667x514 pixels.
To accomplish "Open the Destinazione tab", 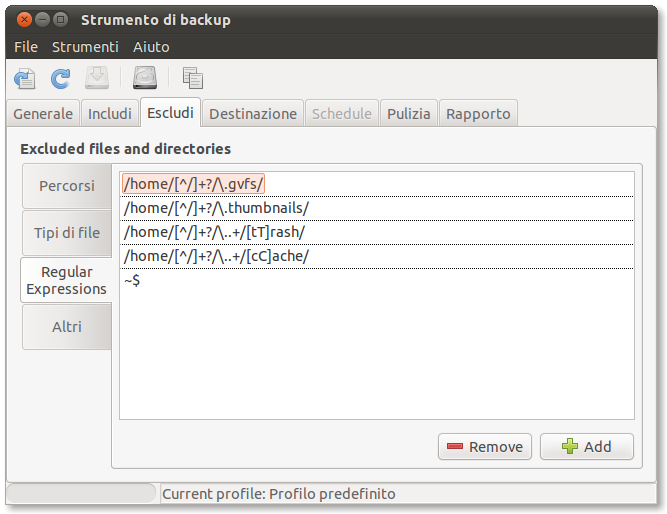I will [253, 114].
